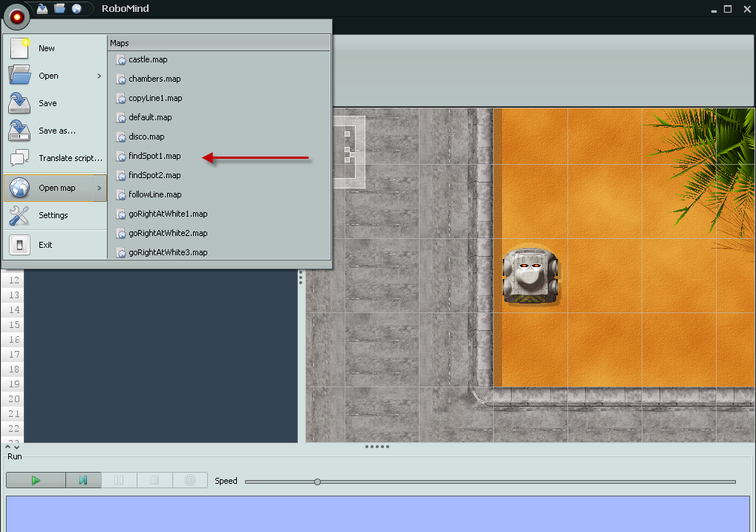Click line number 20 in editor gutter
The image size is (756, 532).
coord(14,399)
